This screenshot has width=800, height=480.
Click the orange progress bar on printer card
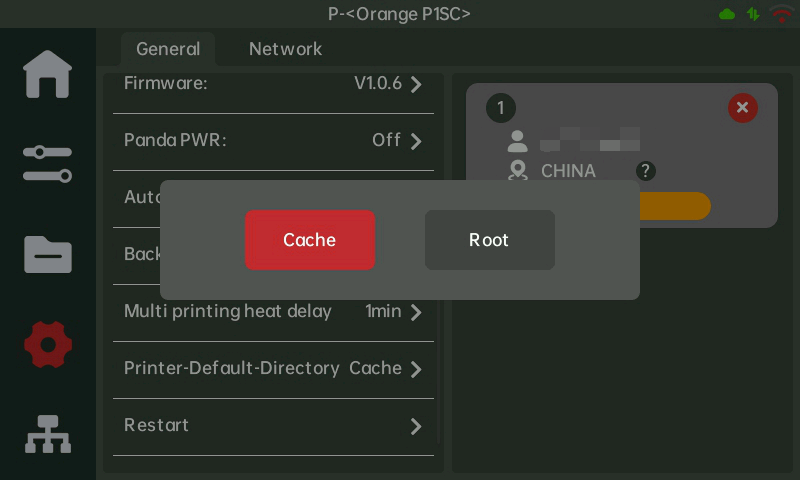675,206
